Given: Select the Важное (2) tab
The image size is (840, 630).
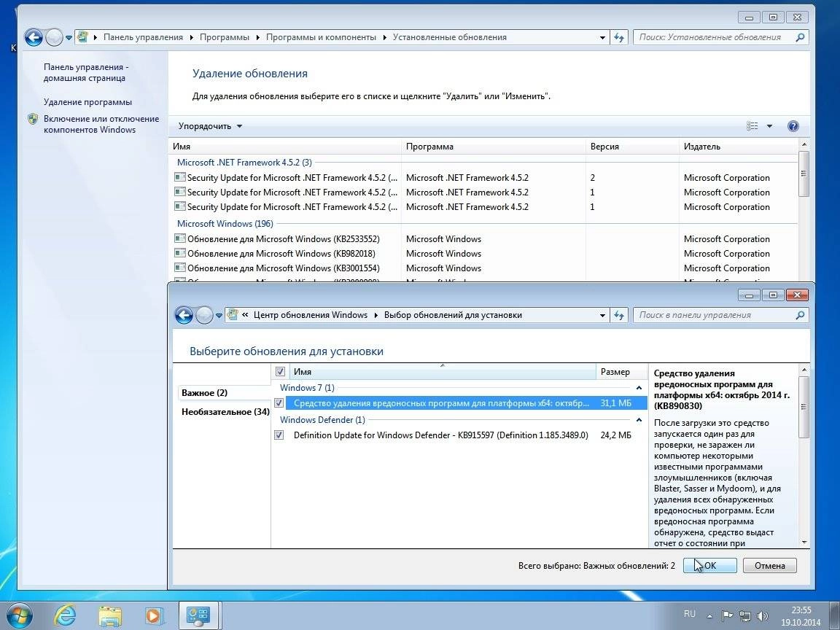Looking at the screenshot, I should (x=205, y=393).
